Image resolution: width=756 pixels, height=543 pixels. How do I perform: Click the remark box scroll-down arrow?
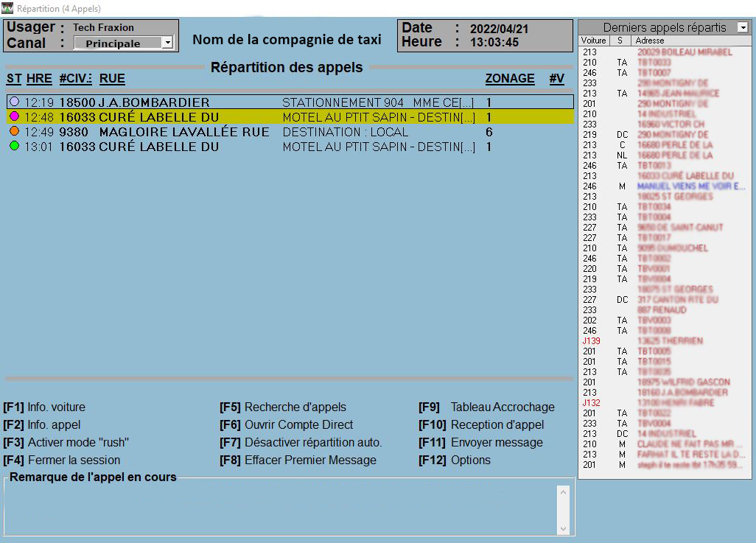click(x=563, y=528)
